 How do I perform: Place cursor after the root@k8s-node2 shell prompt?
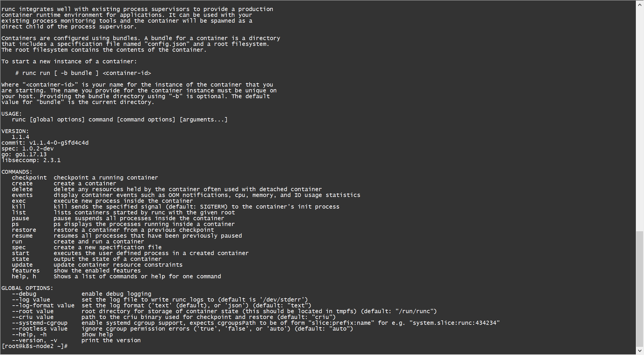pyautogui.click(x=70, y=346)
